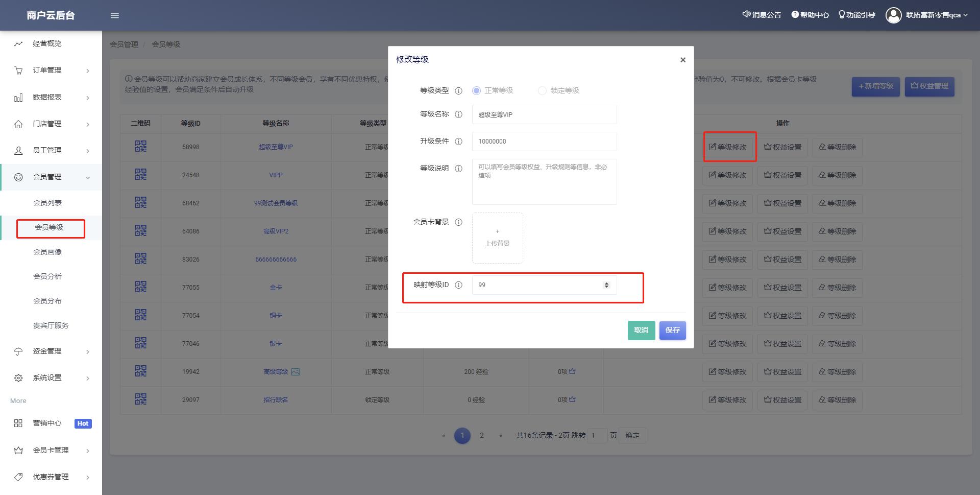Click 等级修改 for 超级至尊VIP row
Screen dimensions: 980x495
click(x=727, y=147)
